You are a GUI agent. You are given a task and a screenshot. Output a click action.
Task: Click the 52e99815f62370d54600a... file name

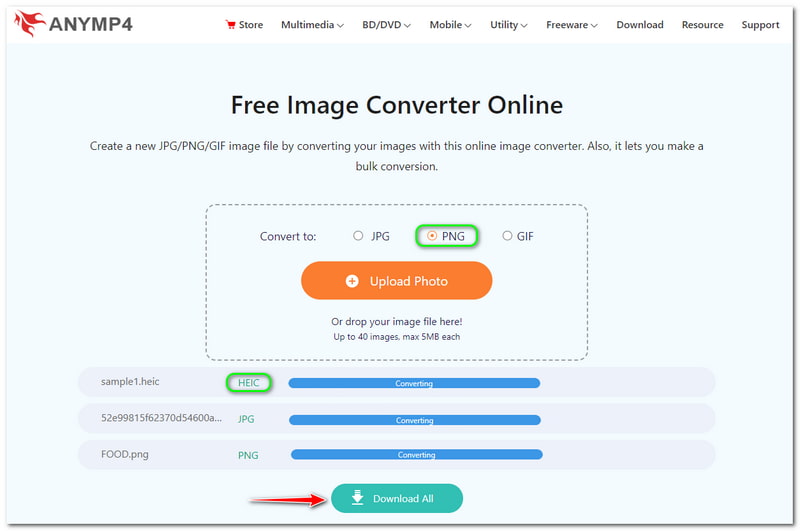tap(161, 418)
